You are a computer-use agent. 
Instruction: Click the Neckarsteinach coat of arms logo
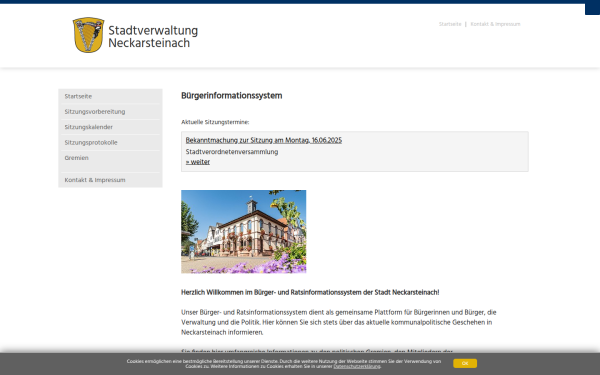click(88, 35)
